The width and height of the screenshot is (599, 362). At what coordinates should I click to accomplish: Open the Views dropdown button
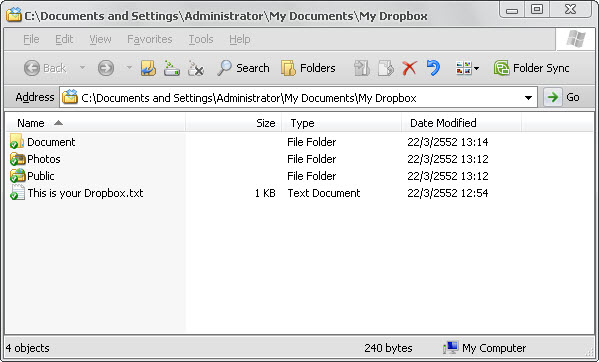pos(467,68)
